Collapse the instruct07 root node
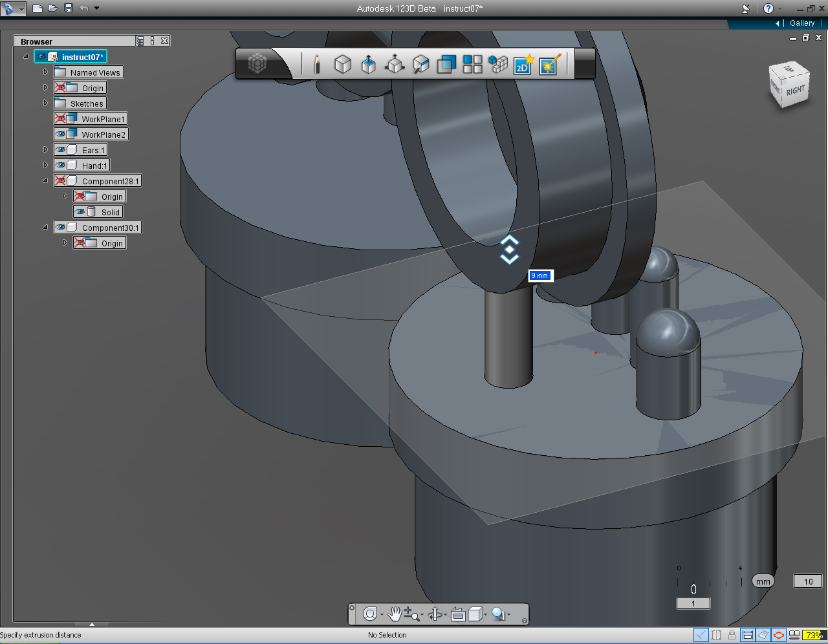The height and width of the screenshot is (644, 828). click(x=26, y=56)
